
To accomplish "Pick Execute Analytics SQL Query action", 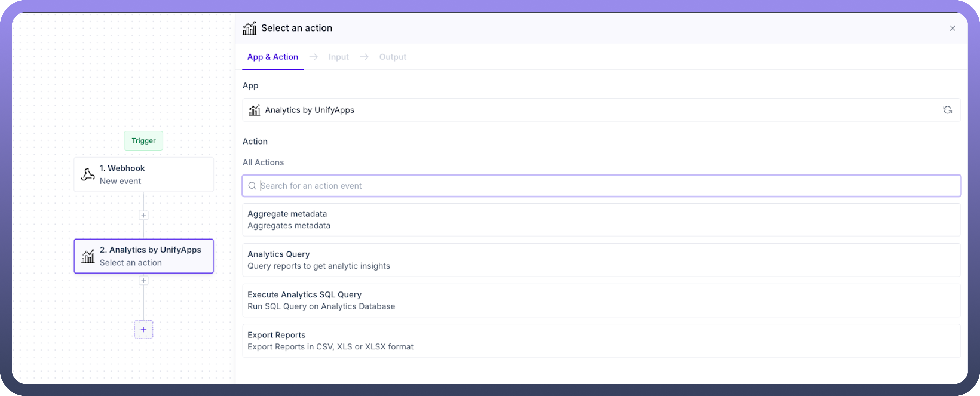I will (601, 300).
